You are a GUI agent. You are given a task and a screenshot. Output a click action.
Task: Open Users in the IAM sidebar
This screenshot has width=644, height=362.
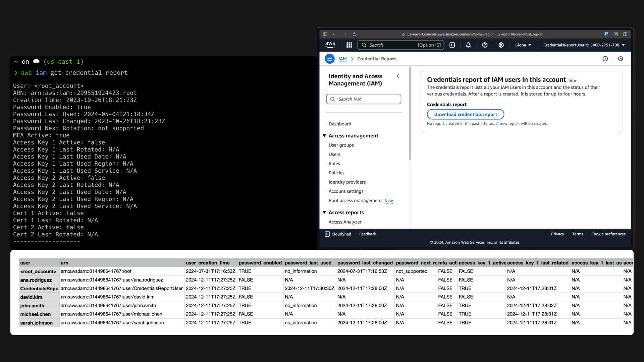click(x=334, y=154)
